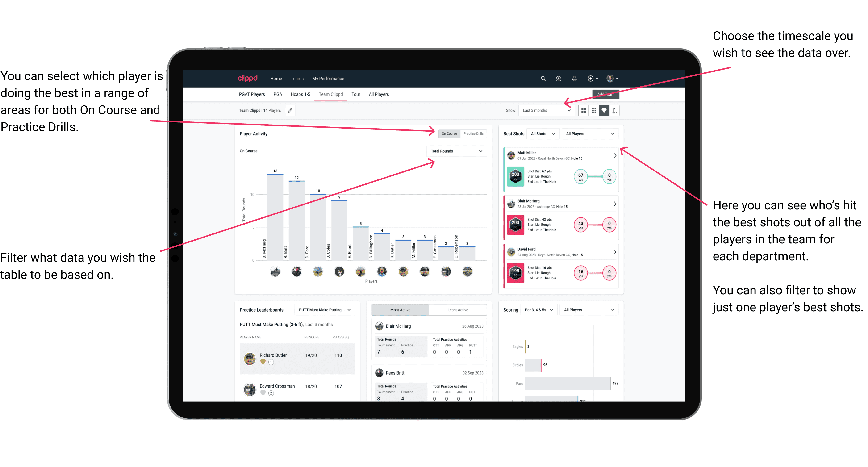The height and width of the screenshot is (467, 868).
Task: Switch to On Course activity view
Action: tap(449, 134)
